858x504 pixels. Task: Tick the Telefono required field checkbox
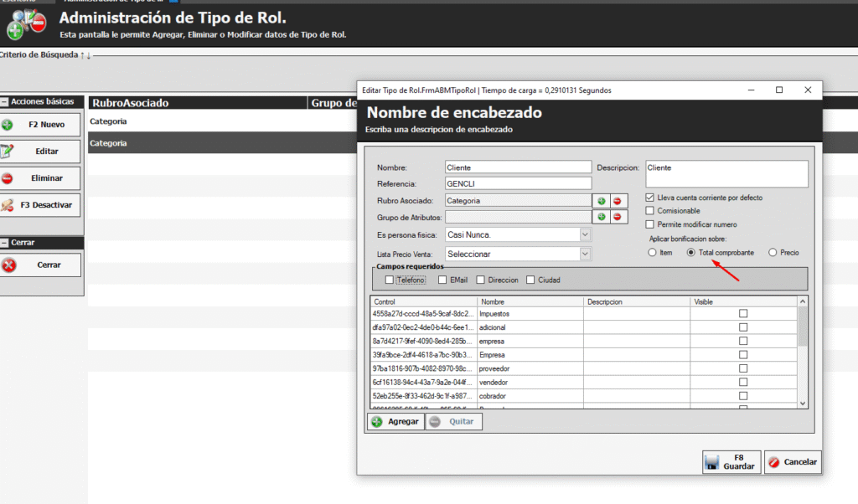tap(389, 280)
